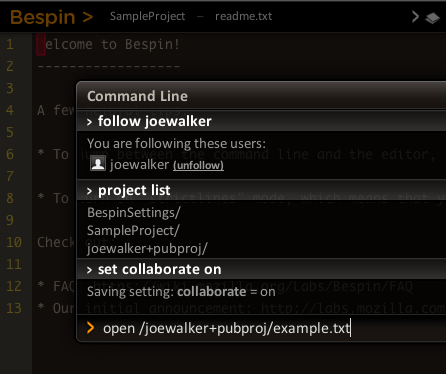Select the SampleProject/ entry in list
This screenshot has width=446, height=374.
(133, 231)
